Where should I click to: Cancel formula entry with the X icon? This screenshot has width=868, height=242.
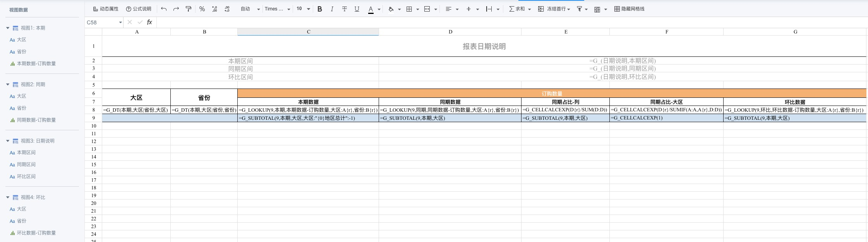[x=130, y=22]
